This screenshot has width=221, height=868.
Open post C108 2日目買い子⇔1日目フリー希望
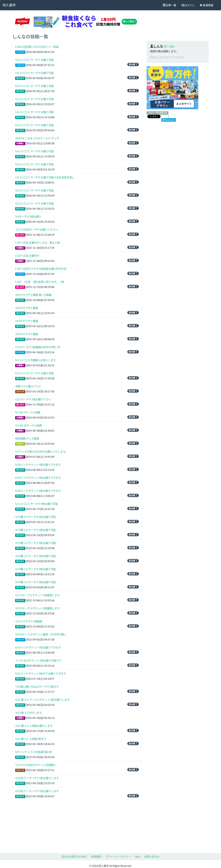(x=37, y=47)
